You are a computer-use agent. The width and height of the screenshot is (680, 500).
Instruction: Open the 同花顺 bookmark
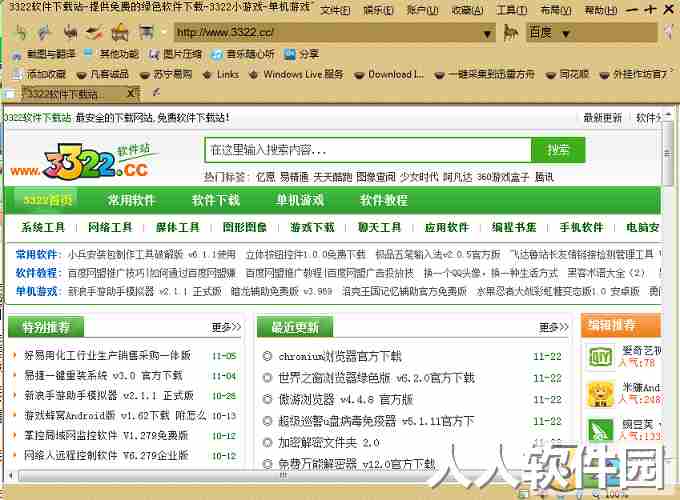point(568,74)
